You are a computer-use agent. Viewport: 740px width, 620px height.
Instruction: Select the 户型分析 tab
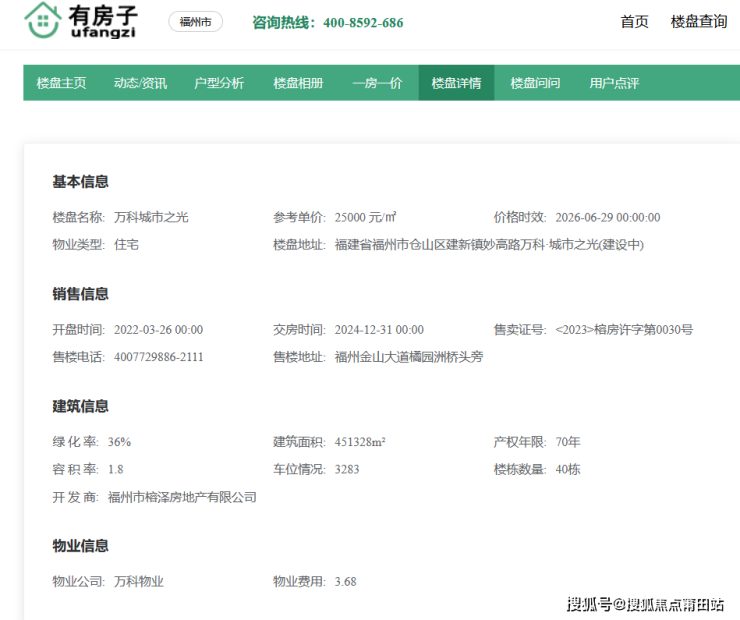coord(219,83)
